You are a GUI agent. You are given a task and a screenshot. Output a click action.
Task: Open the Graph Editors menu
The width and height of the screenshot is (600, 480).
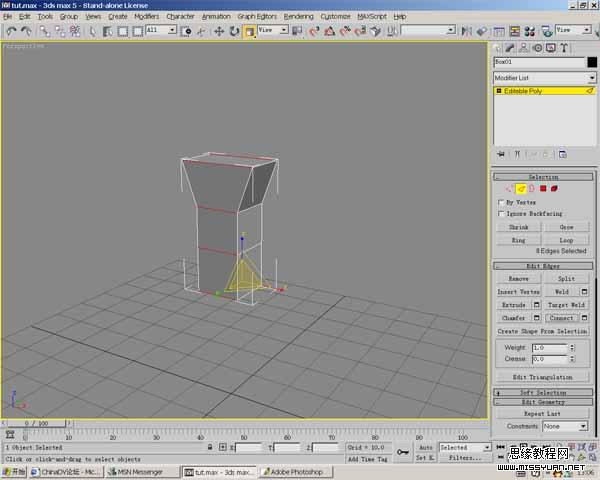click(x=257, y=16)
